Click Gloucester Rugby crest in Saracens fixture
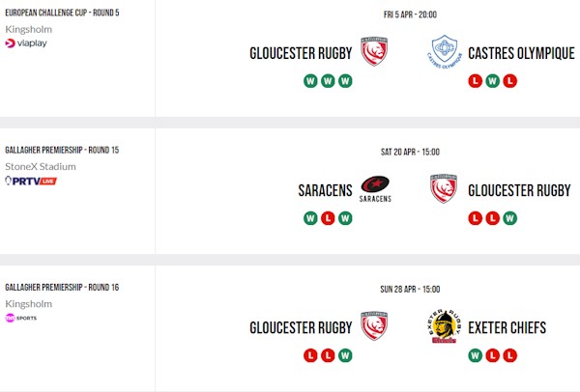The width and height of the screenshot is (580, 392). tap(444, 189)
